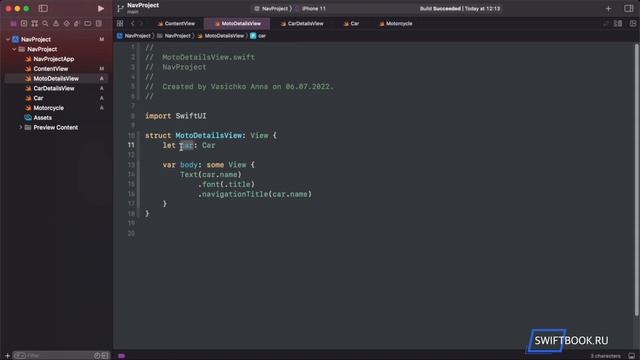Screen dimensions: 640x360
Task: Click NavProject folder in jump bar
Action: click(174, 36)
